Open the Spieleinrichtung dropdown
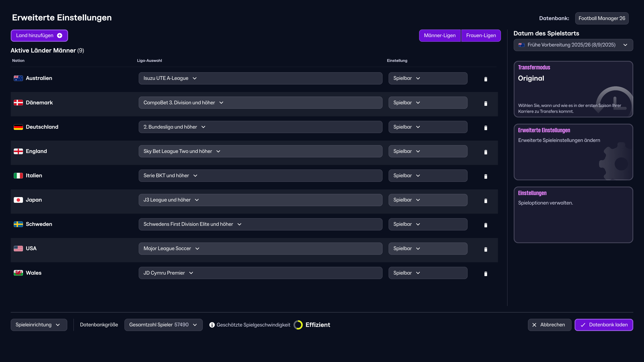 click(39, 325)
